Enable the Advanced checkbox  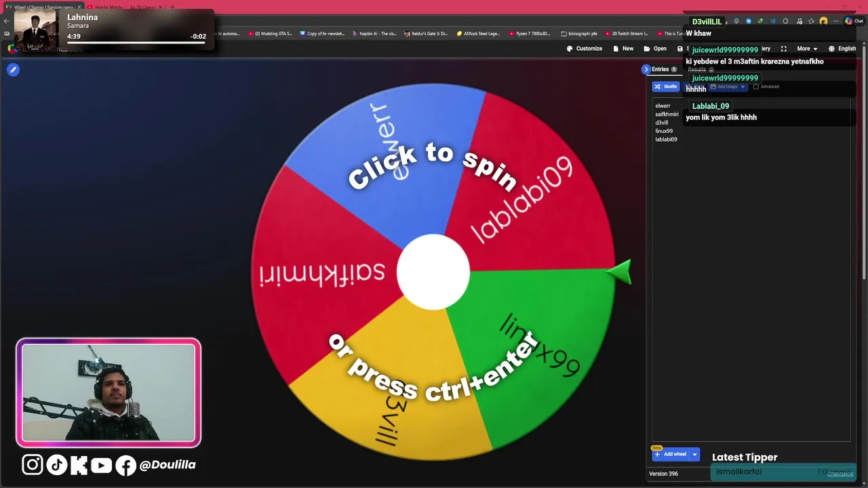click(x=756, y=87)
